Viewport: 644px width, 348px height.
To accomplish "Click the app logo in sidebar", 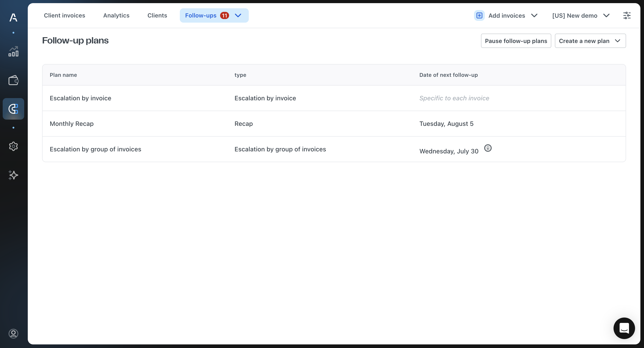I will tap(13, 17).
